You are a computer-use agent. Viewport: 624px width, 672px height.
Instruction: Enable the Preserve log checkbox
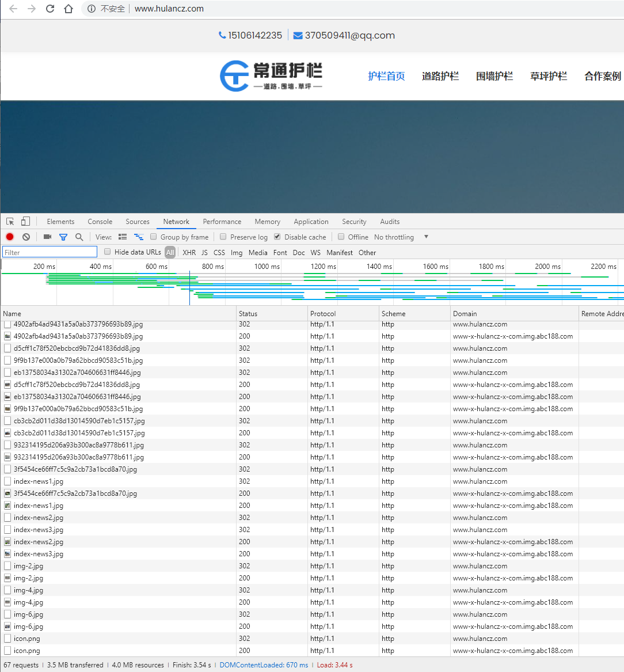tap(223, 237)
